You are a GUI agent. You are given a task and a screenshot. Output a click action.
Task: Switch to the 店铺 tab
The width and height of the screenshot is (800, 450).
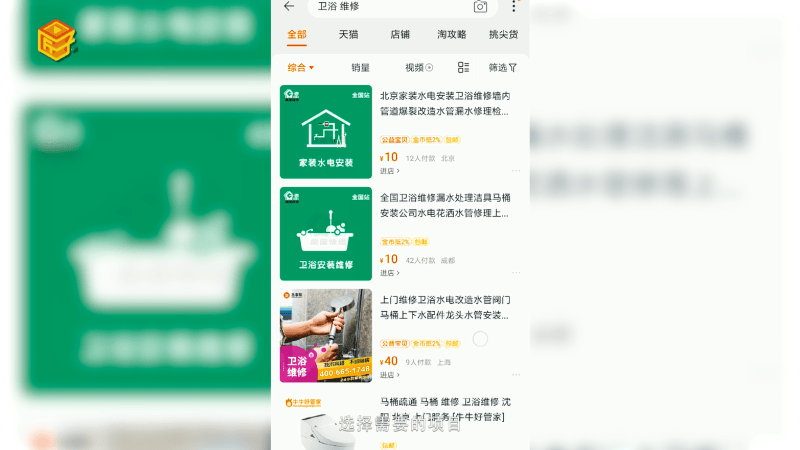400,34
